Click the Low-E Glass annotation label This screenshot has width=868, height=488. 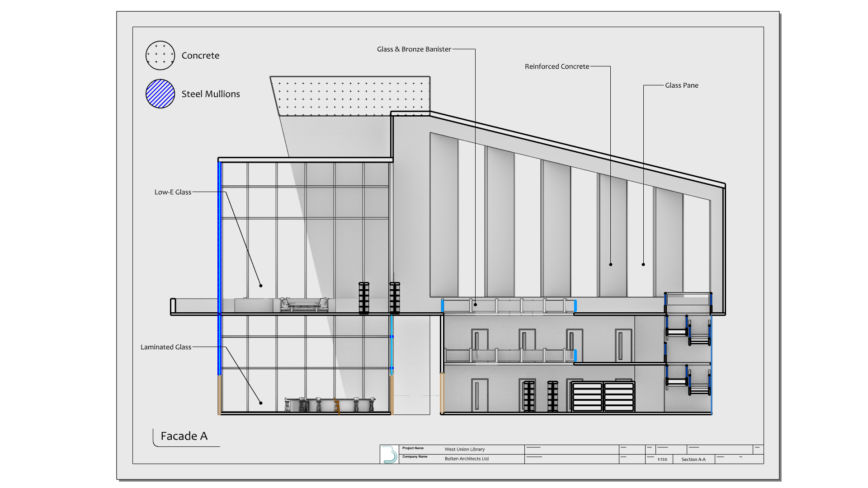173,192
